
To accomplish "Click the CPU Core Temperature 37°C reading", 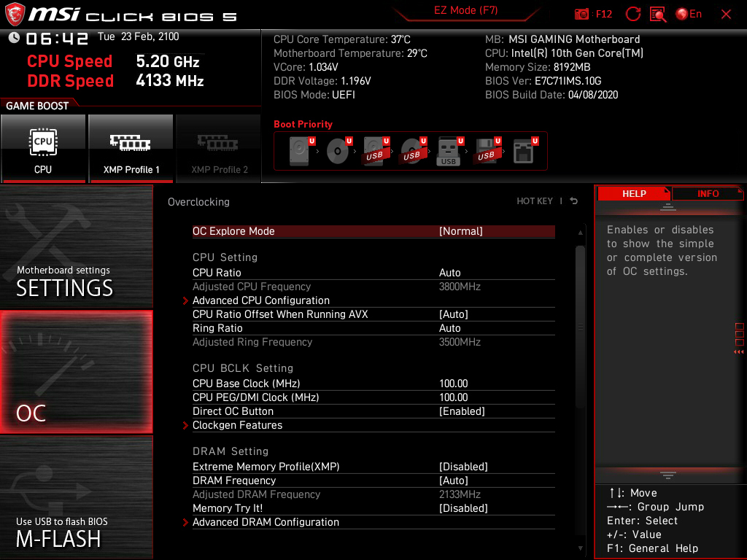I will click(341, 39).
